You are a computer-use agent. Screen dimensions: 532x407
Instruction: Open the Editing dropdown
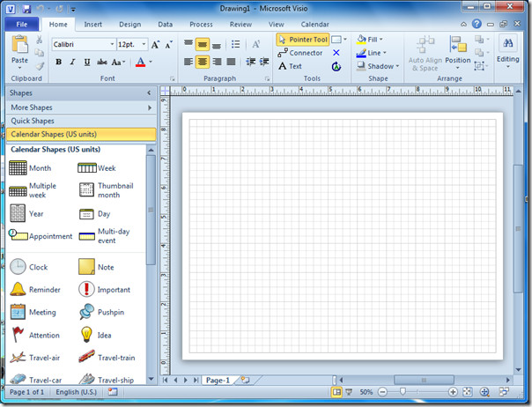pyautogui.click(x=508, y=52)
